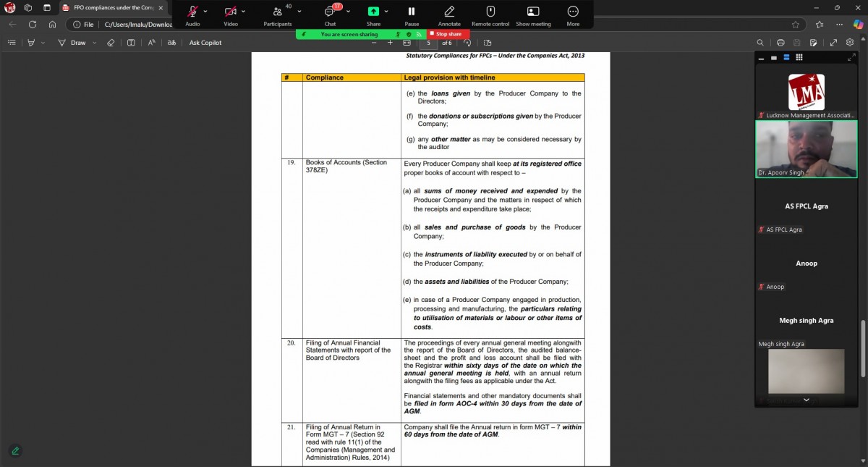Search in the PDF document
This screenshot has height=467, width=868.
760,43
